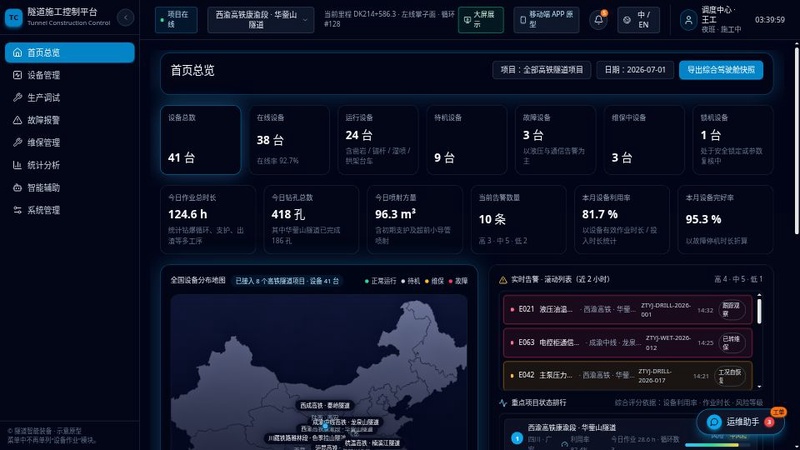This screenshot has height=450, width=800.
Task: Click the 已接入 8 个高铁隧道项目 badge
Action: click(x=287, y=281)
